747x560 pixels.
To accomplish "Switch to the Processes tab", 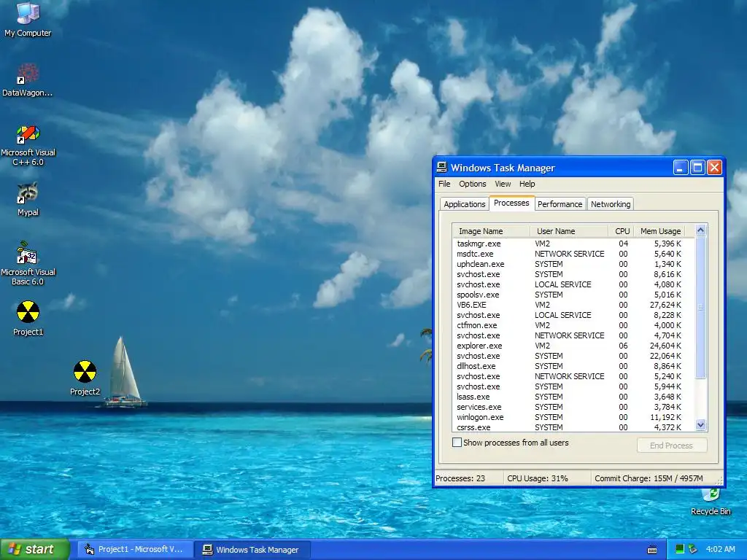I will point(511,203).
